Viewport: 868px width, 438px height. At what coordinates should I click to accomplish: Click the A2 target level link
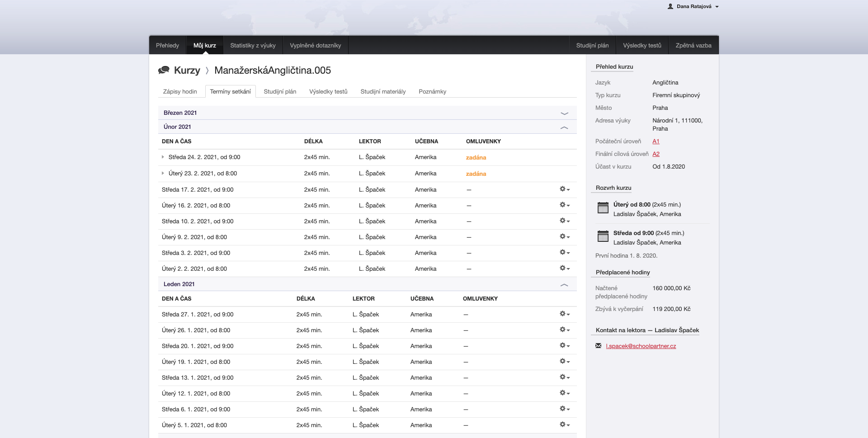[656, 154]
